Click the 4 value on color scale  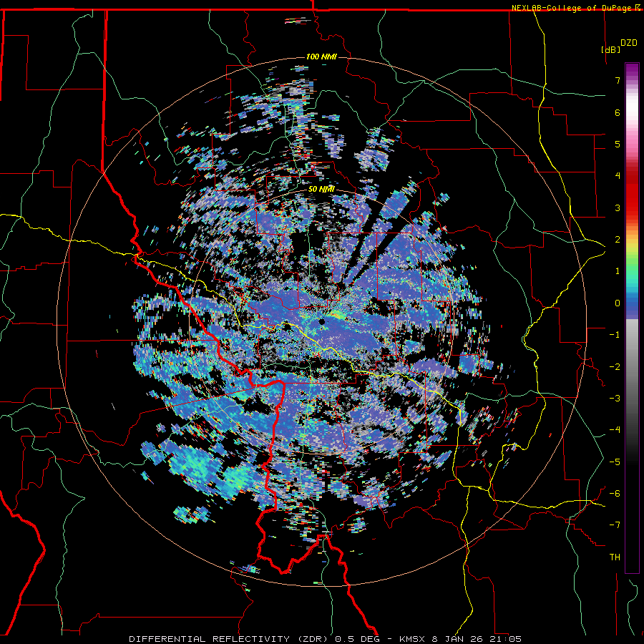click(618, 176)
